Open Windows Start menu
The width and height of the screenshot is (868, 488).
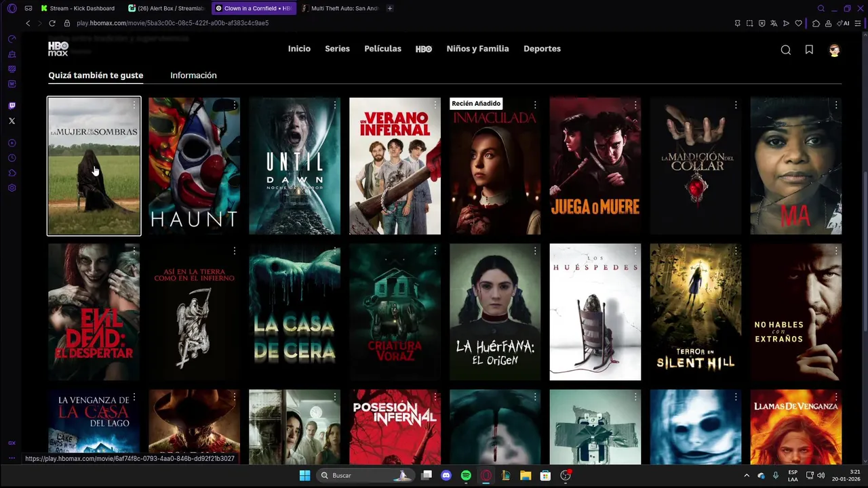click(x=304, y=476)
